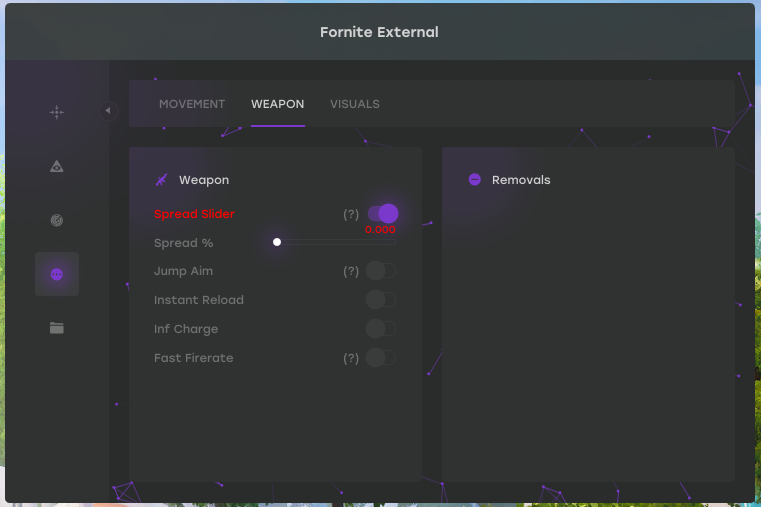This screenshot has width=761, height=507.
Task: Turn on the Fast Firerate toggle
Action: tap(381, 358)
